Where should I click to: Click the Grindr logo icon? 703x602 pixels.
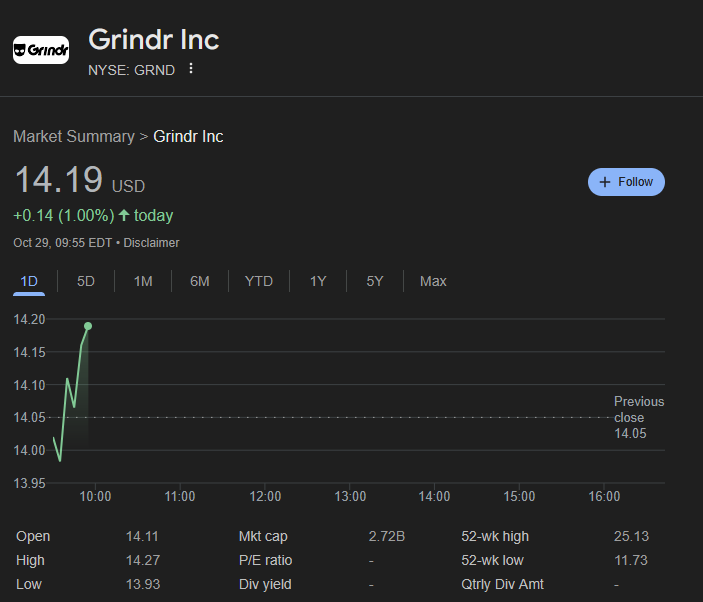point(41,50)
